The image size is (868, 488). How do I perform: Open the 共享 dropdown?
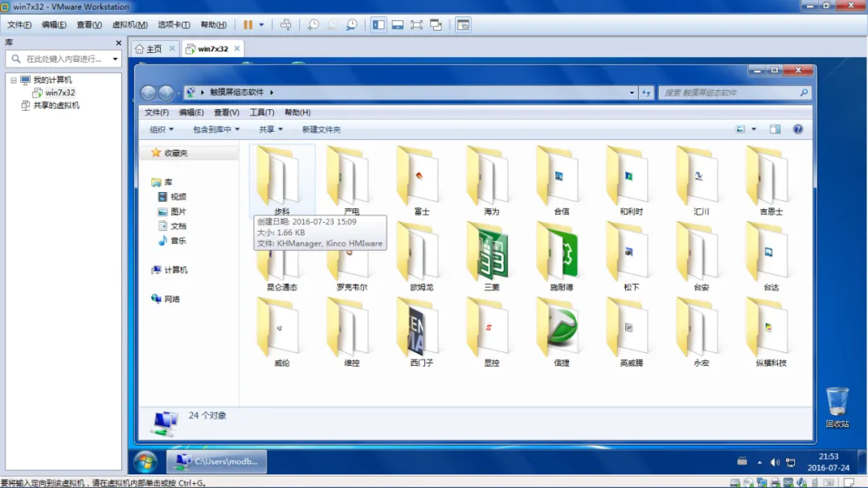pos(271,129)
